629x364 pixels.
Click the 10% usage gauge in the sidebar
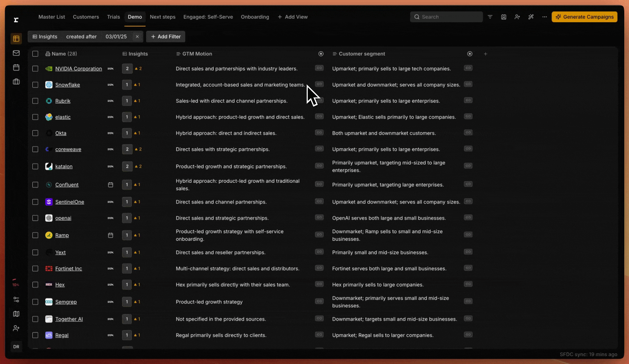pyautogui.click(x=16, y=282)
